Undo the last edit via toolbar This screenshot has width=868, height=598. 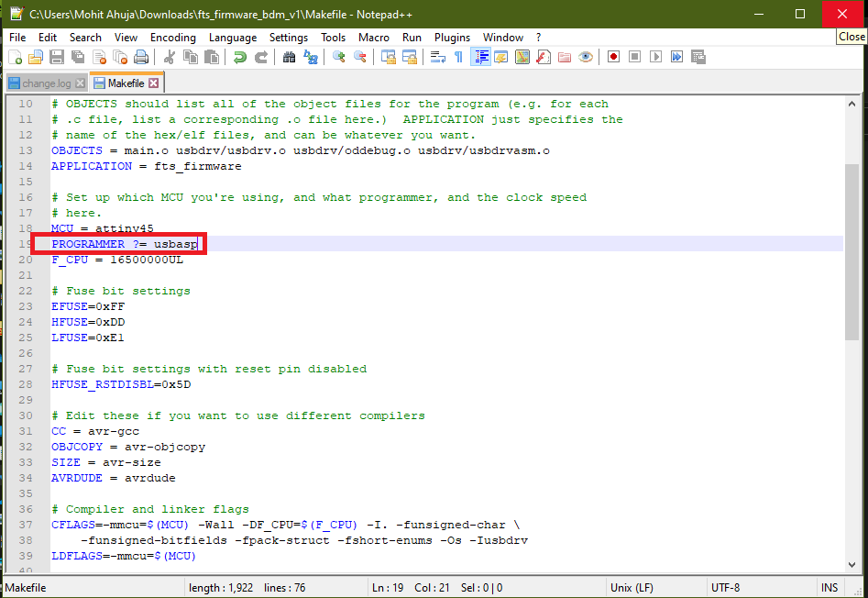click(240, 57)
